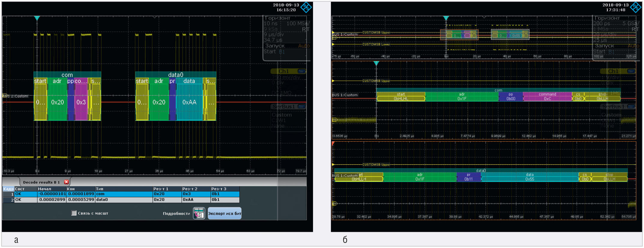Minimize the SerBus1 badge in panel б

[631, 106]
